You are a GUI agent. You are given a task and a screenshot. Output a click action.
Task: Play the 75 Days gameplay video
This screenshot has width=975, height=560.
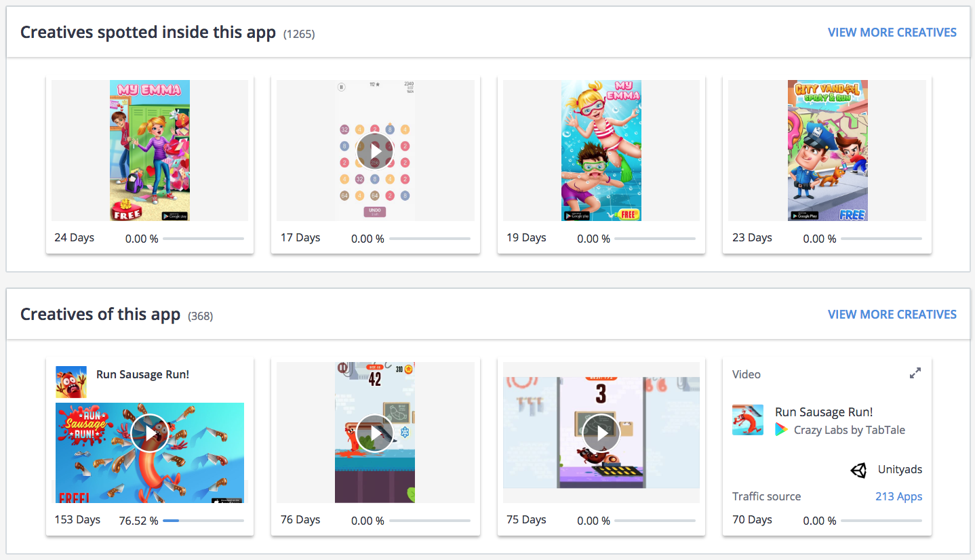pyautogui.click(x=601, y=433)
